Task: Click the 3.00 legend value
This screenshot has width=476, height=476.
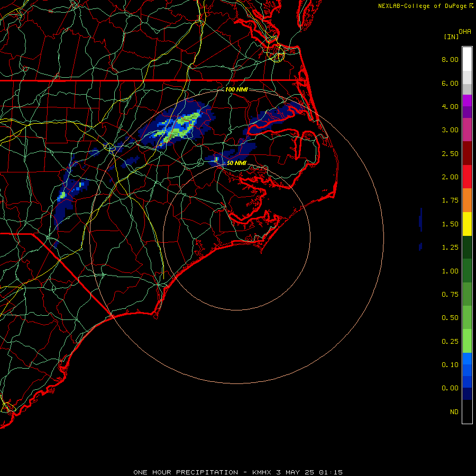Action: [450, 130]
